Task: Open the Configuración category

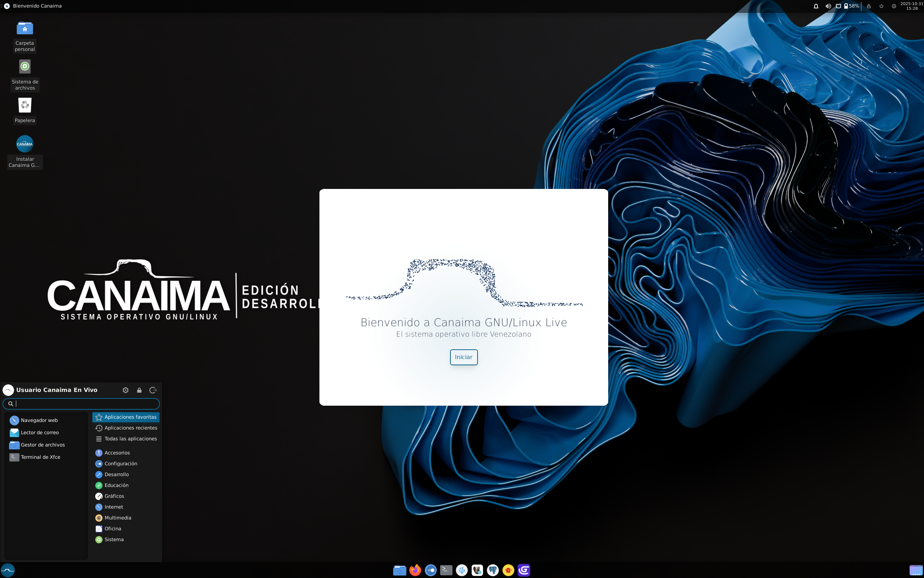Action: 126,463
